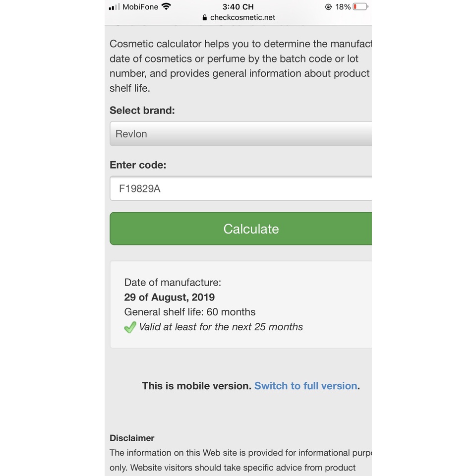Tap the battery indicator icon
The height and width of the screenshot is (476, 476).
[x=360, y=7]
